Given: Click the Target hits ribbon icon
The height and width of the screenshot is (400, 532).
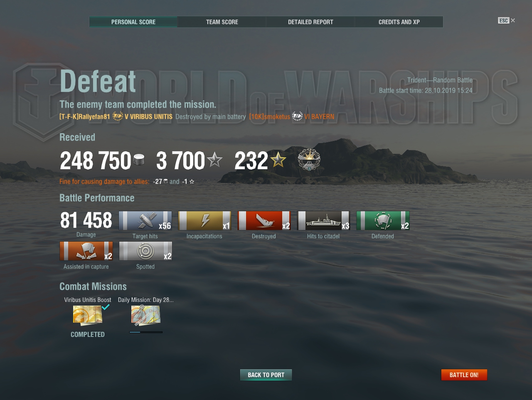Looking at the screenshot, I should pos(145,220).
